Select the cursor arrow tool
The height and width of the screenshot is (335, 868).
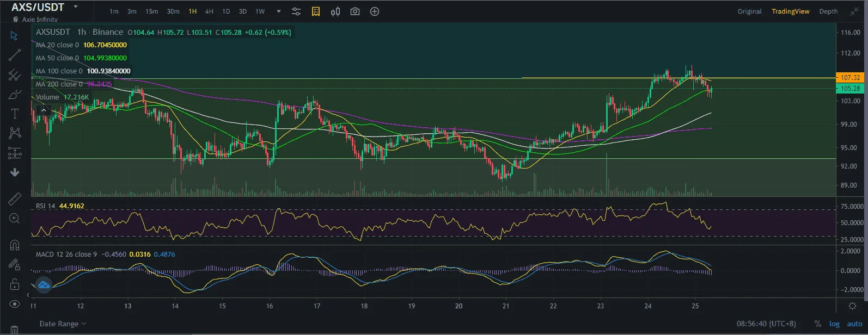(x=14, y=36)
